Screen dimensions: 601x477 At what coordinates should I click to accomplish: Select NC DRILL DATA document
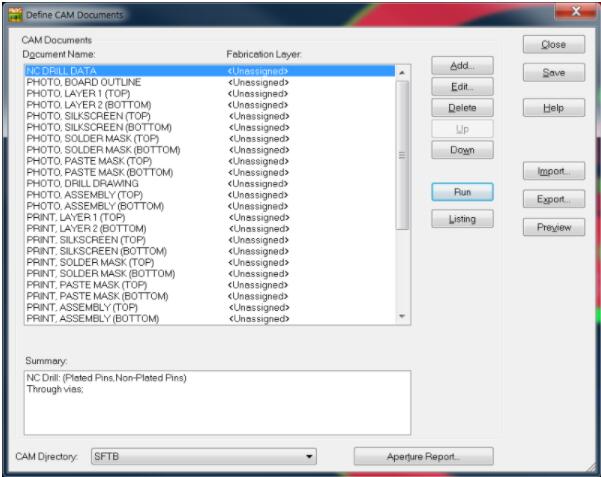pyautogui.click(x=210, y=71)
